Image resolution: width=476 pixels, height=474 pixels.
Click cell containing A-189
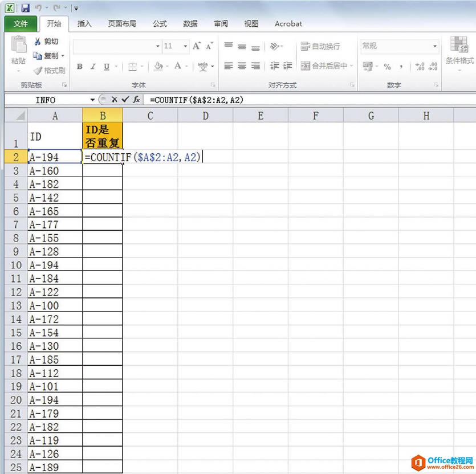pos(55,467)
